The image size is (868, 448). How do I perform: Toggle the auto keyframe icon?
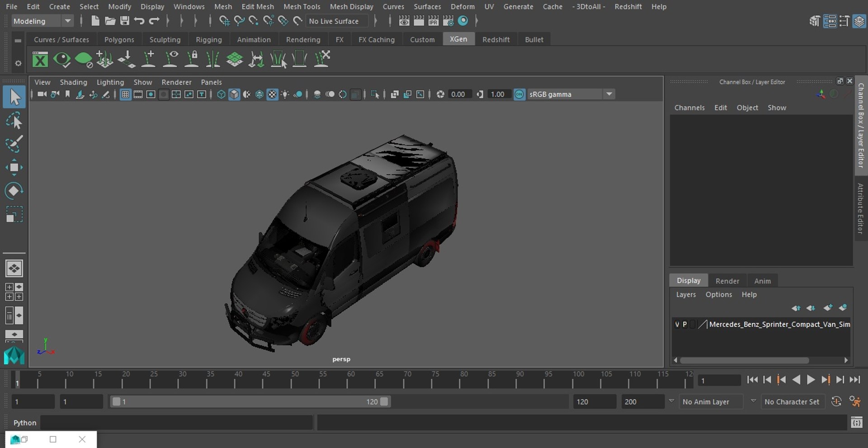click(x=836, y=401)
